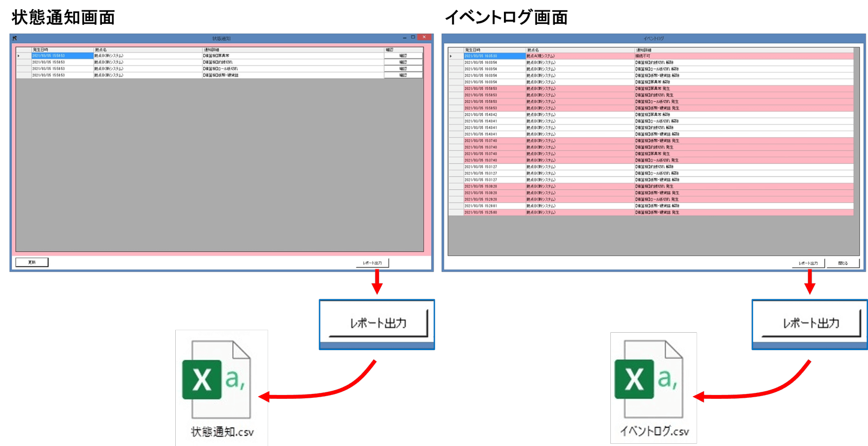Click 確認 button on the 扉異常 row
The height and width of the screenshot is (446, 868).
403,56
